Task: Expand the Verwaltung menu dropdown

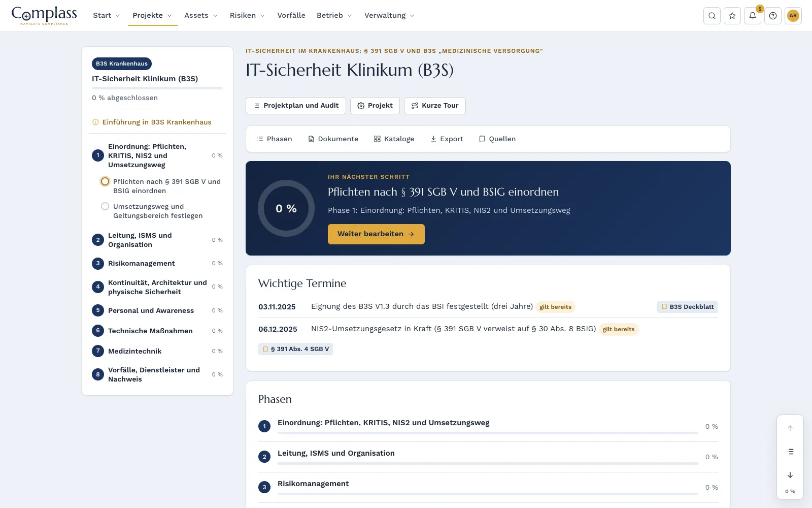Action: pos(389,15)
